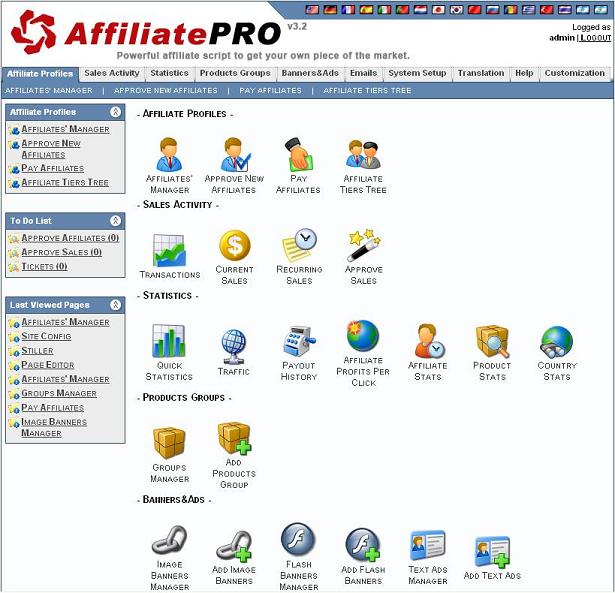Collapse the To Do List panel
Image resolution: width=615 pixels, height=593 pixels.
click(x=115, y=220)
